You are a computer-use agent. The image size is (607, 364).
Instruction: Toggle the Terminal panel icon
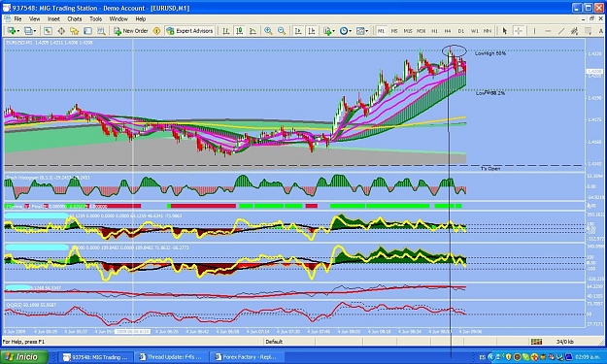87,31
